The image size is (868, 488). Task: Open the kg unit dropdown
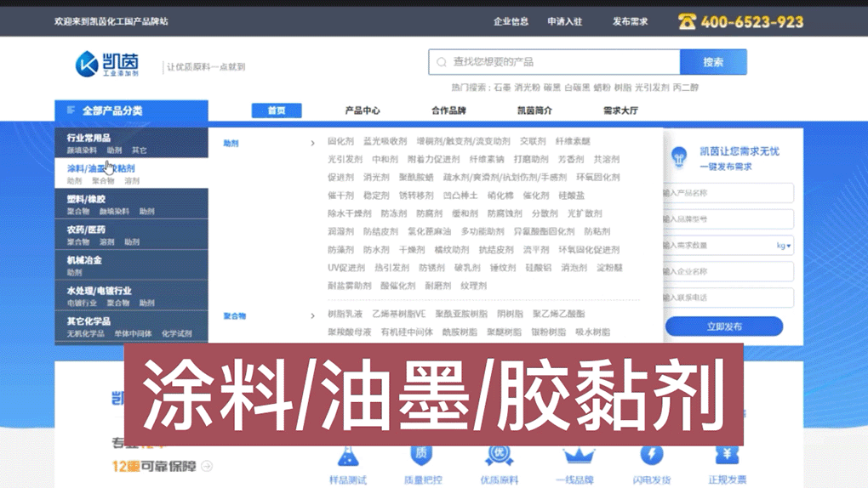coord(784,246)
